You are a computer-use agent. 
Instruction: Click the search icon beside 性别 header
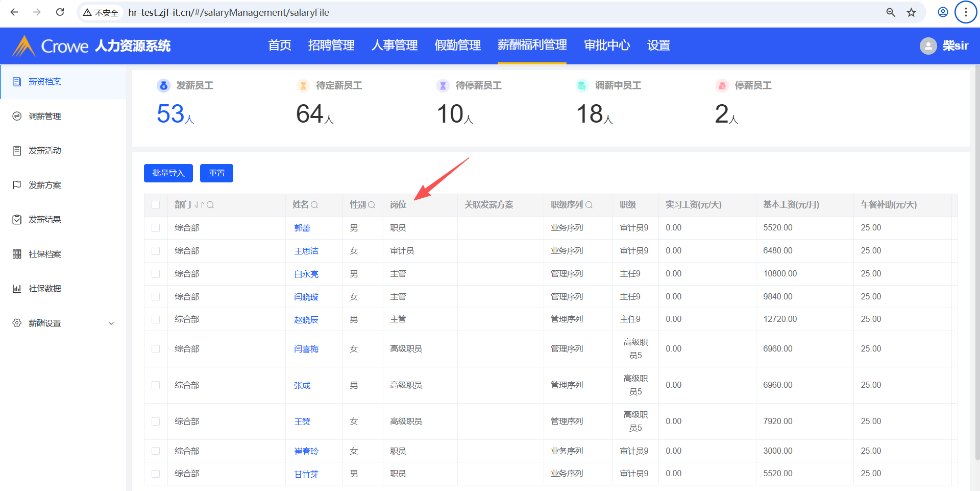(x=372, y=205)
